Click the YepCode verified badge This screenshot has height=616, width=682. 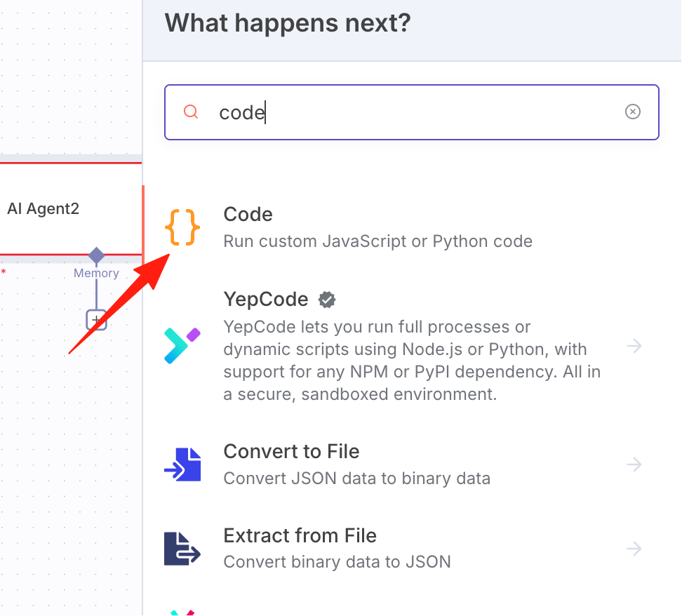[x=327, y=300]
